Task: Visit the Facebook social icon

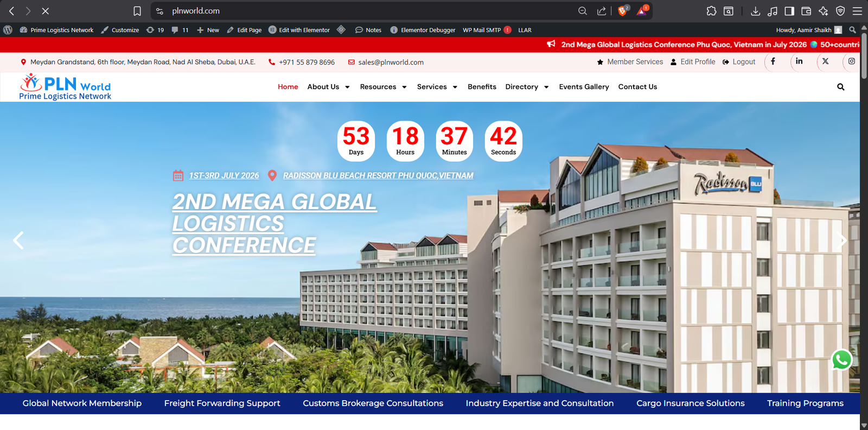Action: (773, 61)
